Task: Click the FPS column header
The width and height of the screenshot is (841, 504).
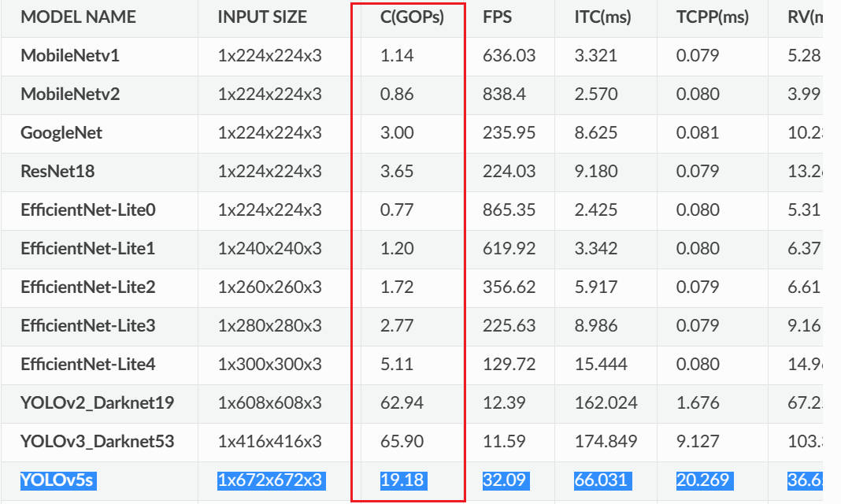Action: tap(498, 17)
